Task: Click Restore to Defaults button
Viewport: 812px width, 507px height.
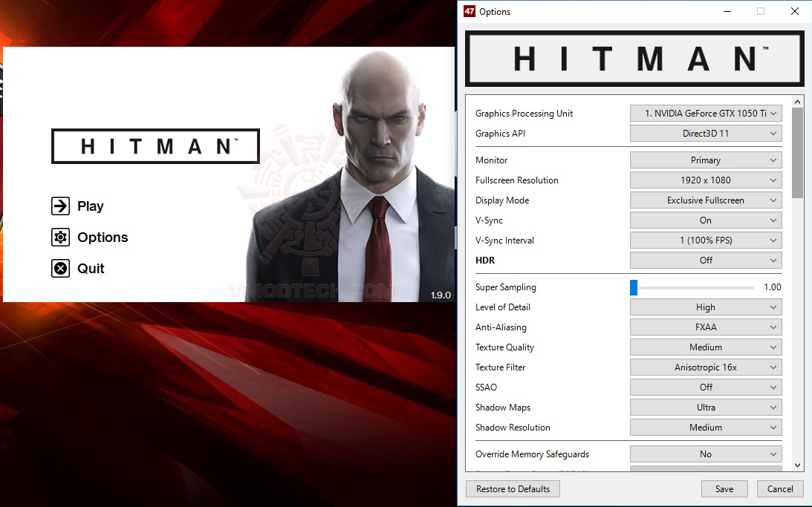Action: 513,489
